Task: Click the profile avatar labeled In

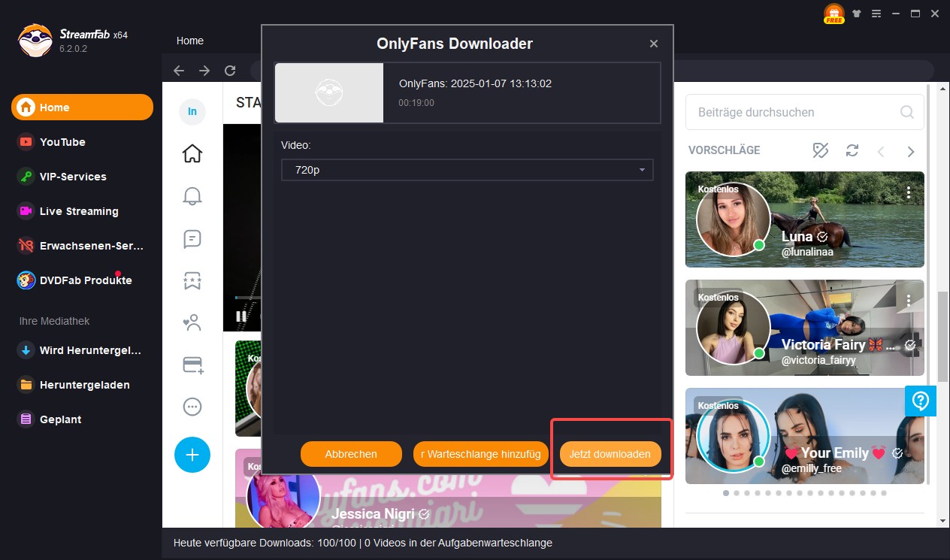Action: tap(192, 111)
